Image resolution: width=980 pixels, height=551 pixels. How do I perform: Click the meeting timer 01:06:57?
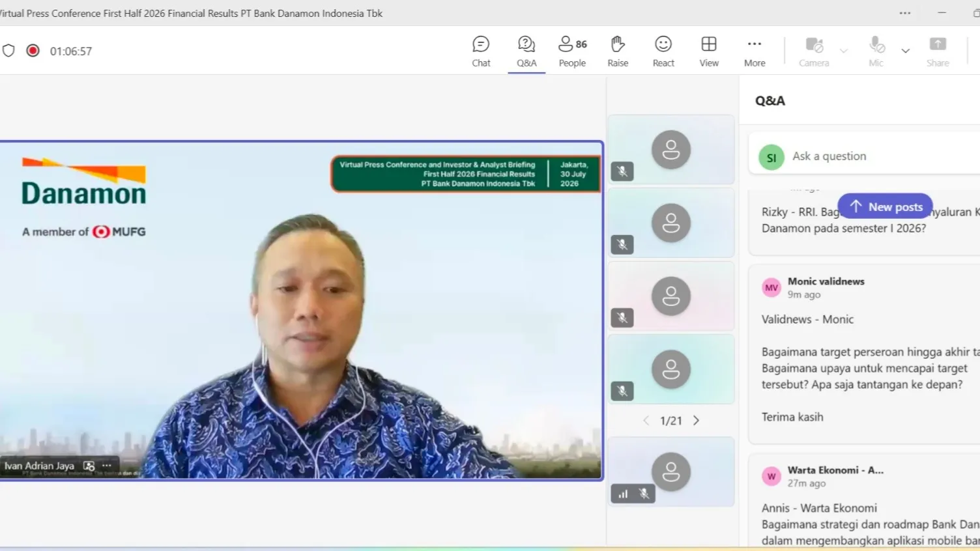click(x=71, y=51)
